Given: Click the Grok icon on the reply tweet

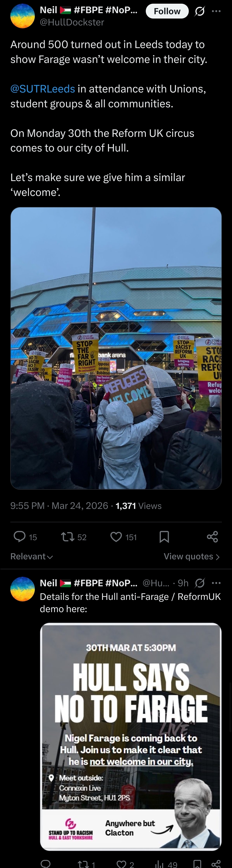Looking at the screenshot, I should click(200, 583).
